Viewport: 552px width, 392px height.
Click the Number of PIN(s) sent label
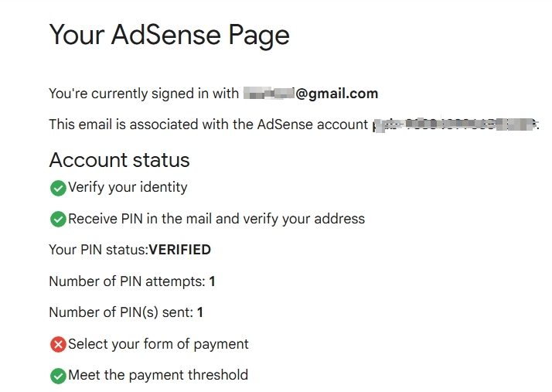(x=121, y=312)
